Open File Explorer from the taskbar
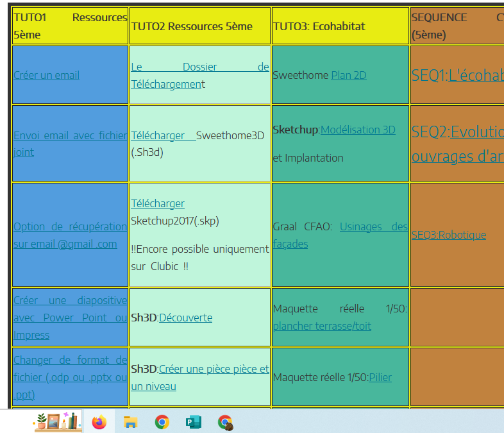The height and width of the screenshot is (433, 504). (131, 422)
